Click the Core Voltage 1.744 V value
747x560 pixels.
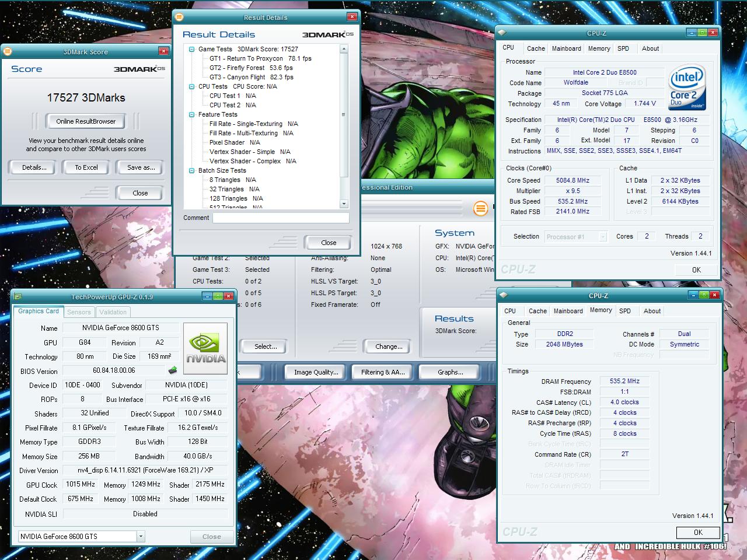(644, 104)
